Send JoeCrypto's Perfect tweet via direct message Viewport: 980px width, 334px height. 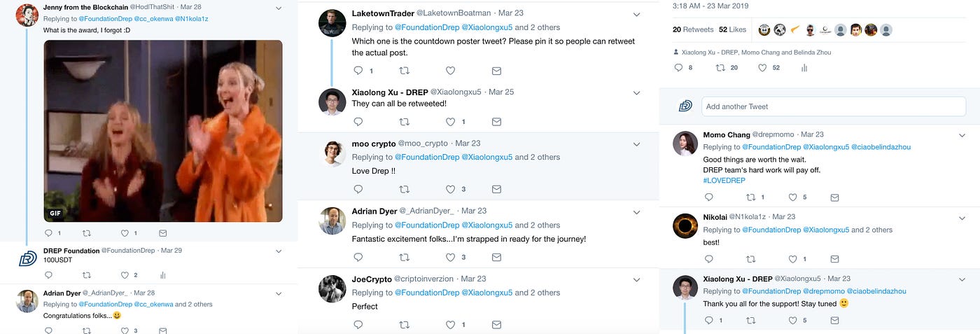coord(496,325)
